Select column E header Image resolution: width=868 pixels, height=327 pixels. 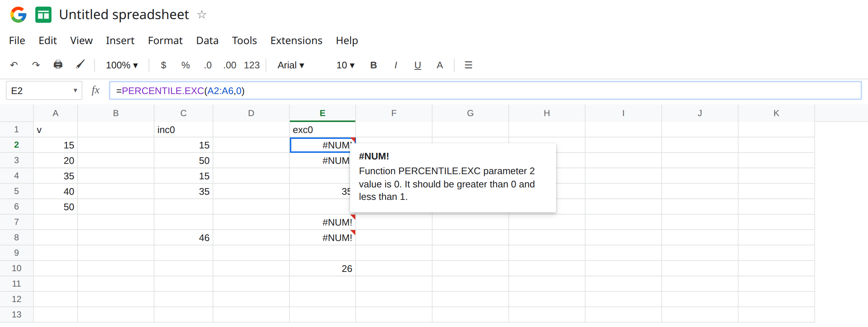pos(323,113)
